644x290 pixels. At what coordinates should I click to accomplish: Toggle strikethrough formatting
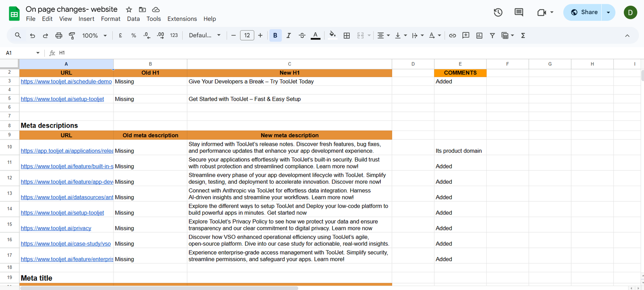click(302, 35)
